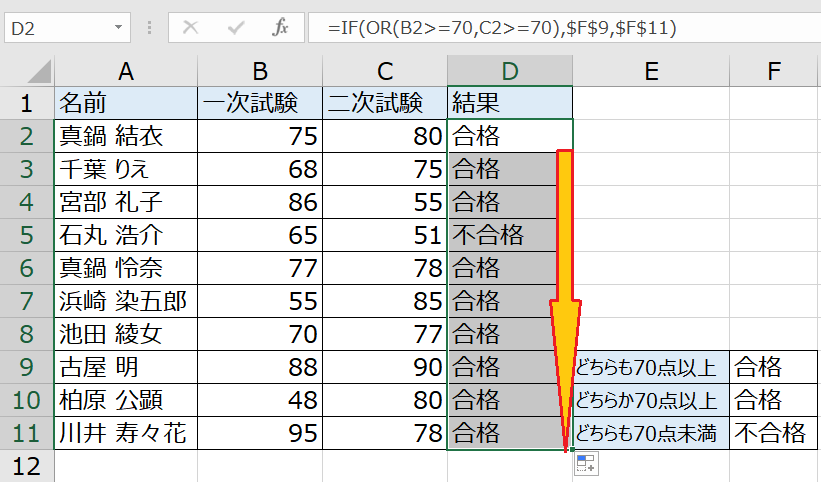Image resolution: width=821 pixels, height=482 pixels.
Task: Select column B header
Action: tap(260, 71)
